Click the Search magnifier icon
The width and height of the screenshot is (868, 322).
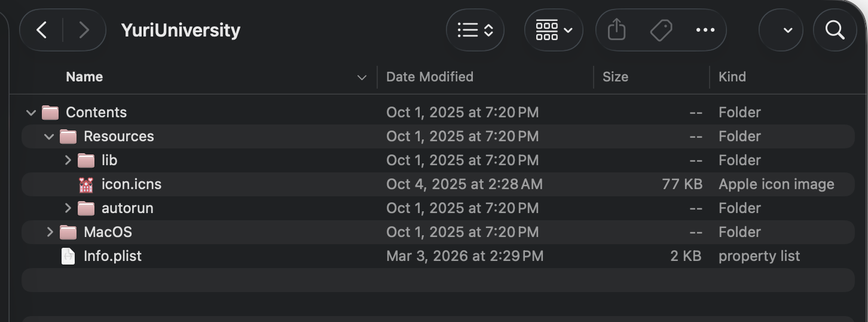[x=835, y=30]
